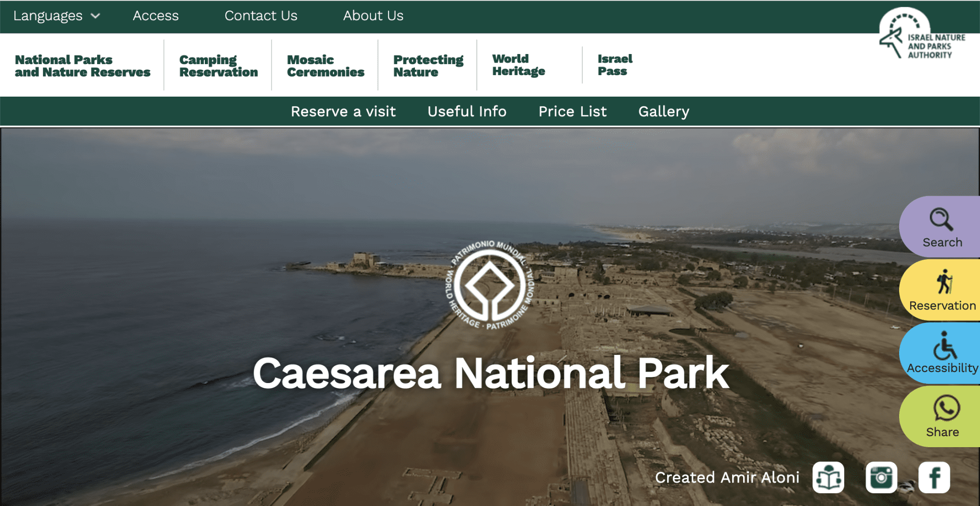The height and width of the screenshot is (506, 980).
Task: Open the Contact Us page
Action: pos(261,15)
